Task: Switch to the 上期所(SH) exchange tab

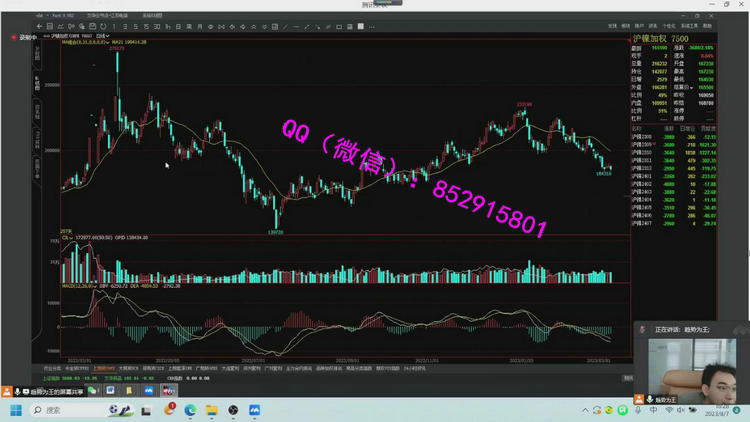Action: (104, 368)
